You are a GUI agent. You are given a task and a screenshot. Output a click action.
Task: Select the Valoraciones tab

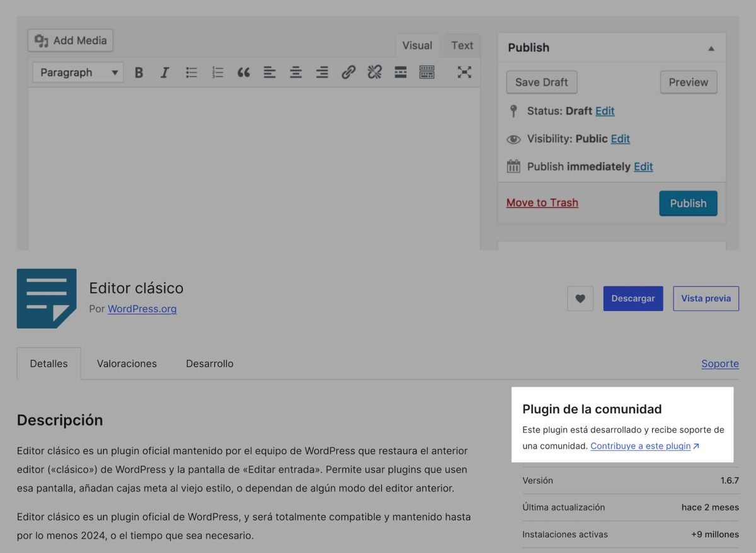coord(127,363)
